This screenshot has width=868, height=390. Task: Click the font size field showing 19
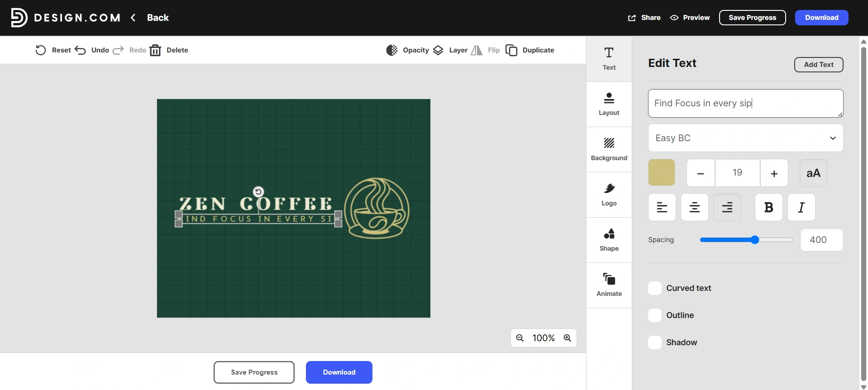click(x=738, y=173)
